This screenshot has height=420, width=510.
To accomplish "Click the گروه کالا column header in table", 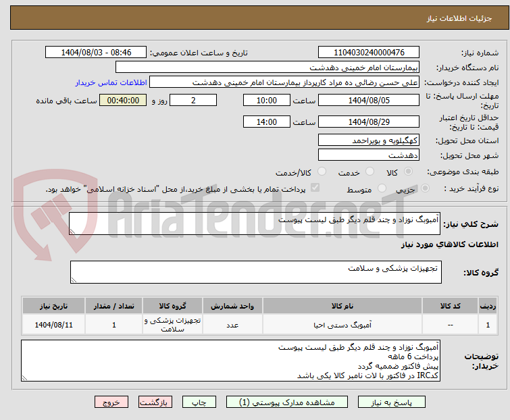I will coord(172,306).
